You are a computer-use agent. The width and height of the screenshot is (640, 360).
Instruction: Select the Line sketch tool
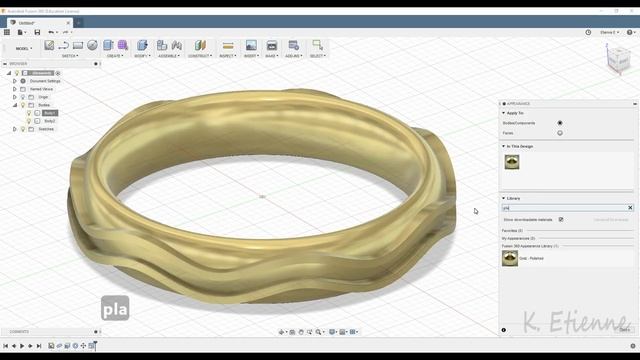tap(63, 45)
